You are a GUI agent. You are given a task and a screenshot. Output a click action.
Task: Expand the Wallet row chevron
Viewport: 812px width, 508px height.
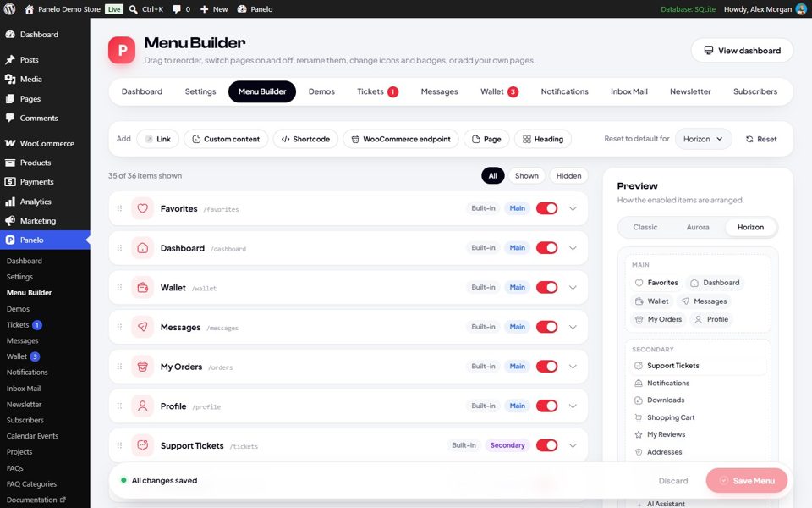573,287
